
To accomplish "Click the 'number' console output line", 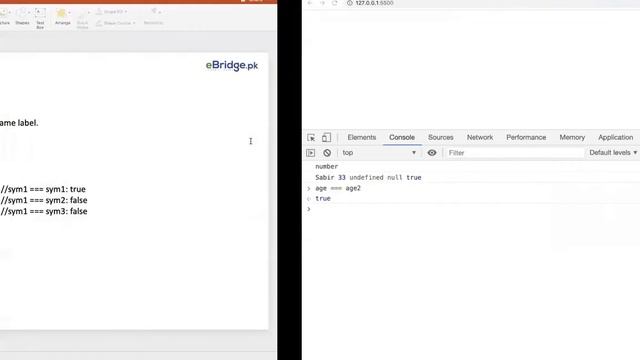I will 327,167.
